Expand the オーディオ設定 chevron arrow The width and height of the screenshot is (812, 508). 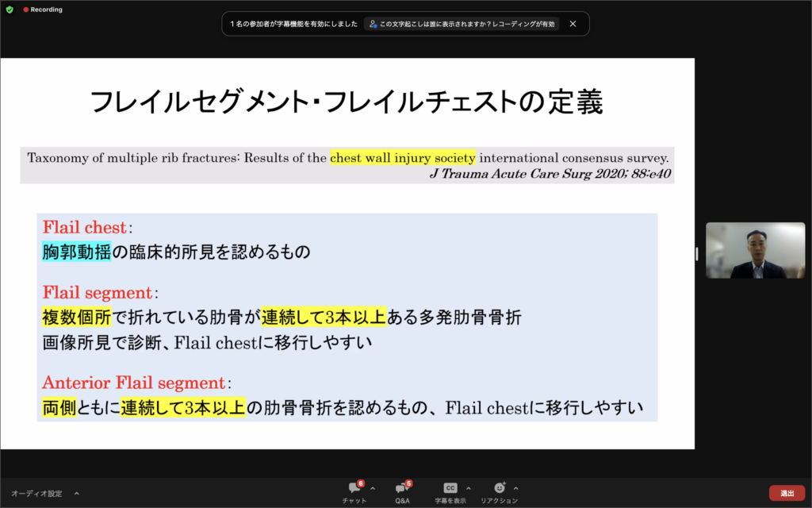[77, 493]
